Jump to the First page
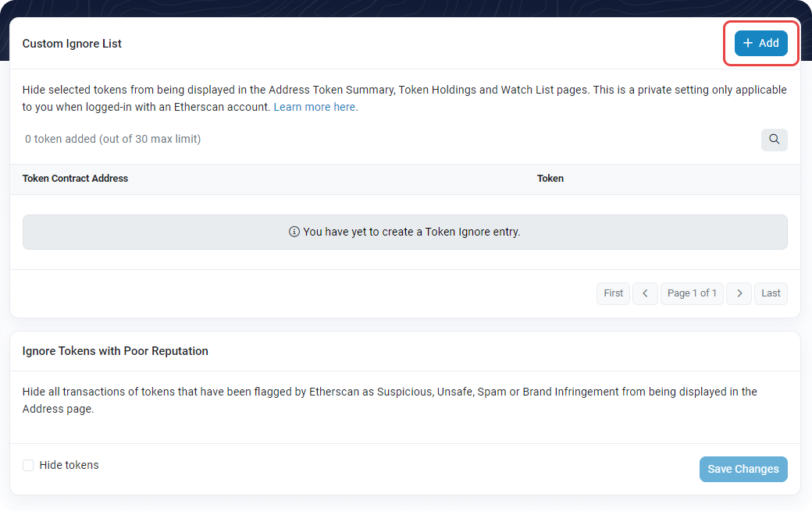The height and width of the screenshot is (511, 812). point(614,293)
